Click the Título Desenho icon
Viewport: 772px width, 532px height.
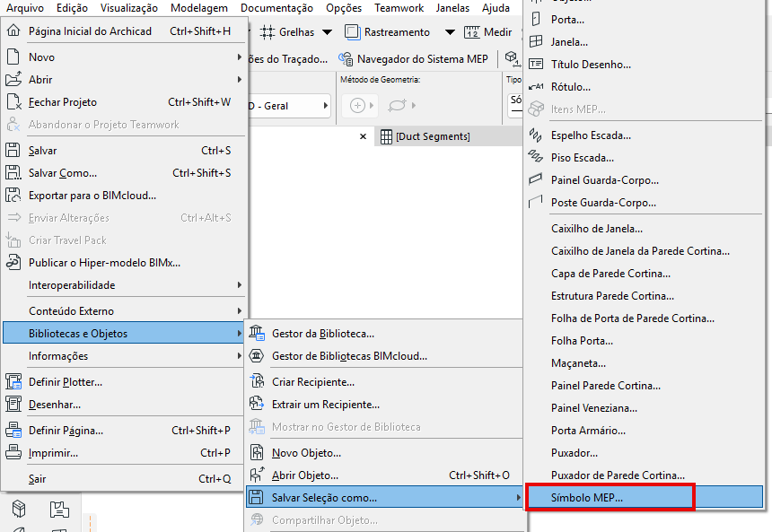coord(536,64)
